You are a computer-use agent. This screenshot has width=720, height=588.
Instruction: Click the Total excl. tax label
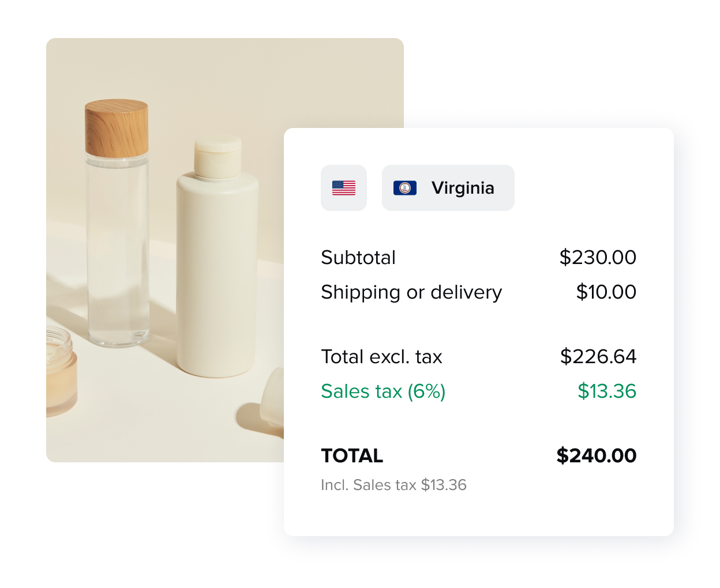[381, 357]
